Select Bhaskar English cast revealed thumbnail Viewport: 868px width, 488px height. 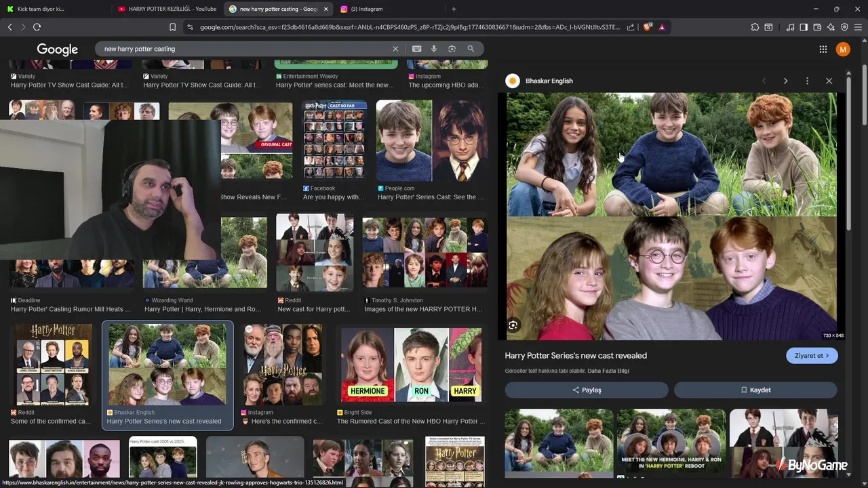(167, 365)
